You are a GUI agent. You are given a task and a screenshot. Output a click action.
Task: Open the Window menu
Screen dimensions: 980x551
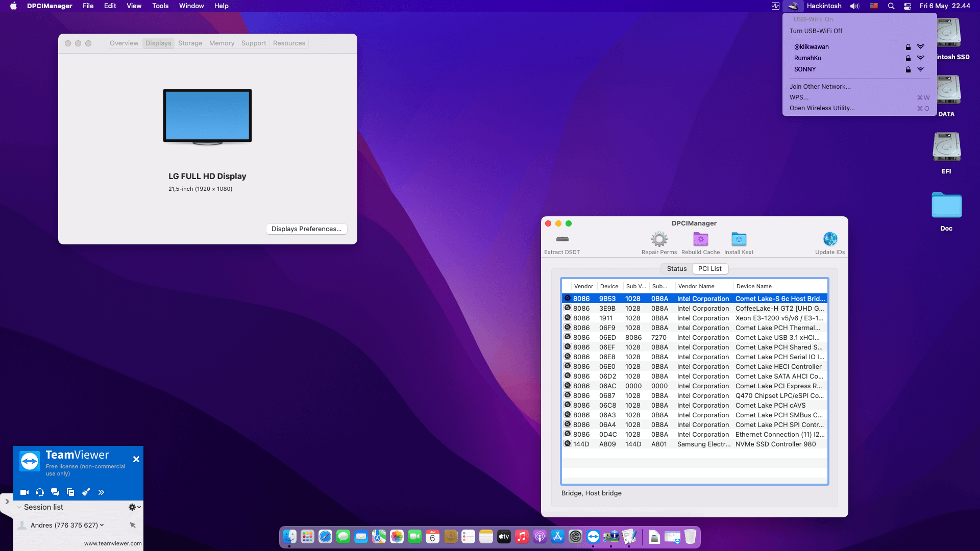tap(191, 6)
